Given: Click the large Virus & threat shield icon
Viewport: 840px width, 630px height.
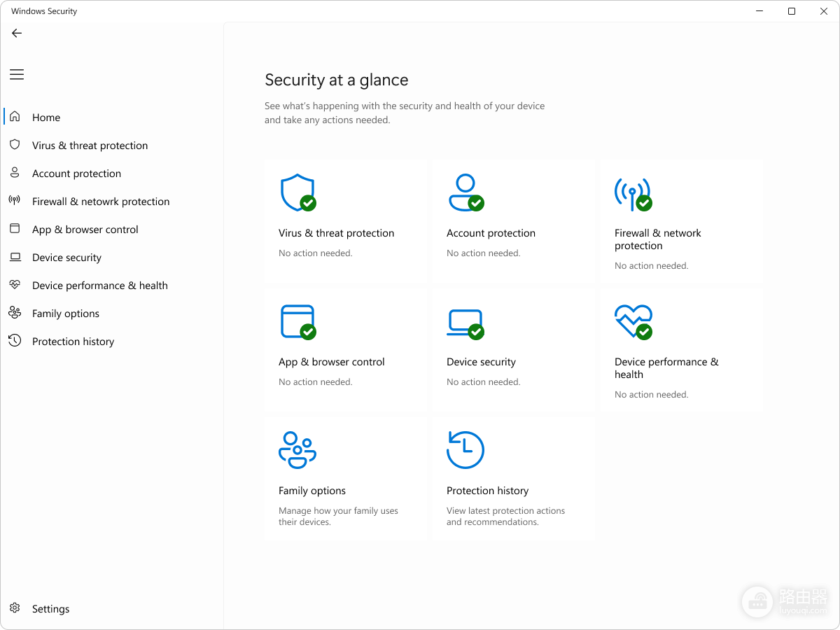Looking at the screenshot, I should pos(298,192).
